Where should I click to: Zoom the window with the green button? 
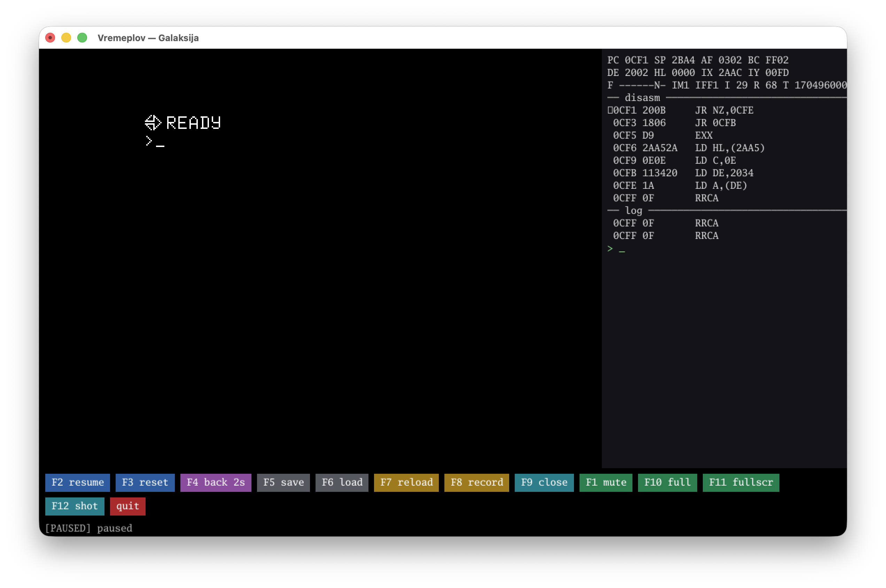point(82,38)
